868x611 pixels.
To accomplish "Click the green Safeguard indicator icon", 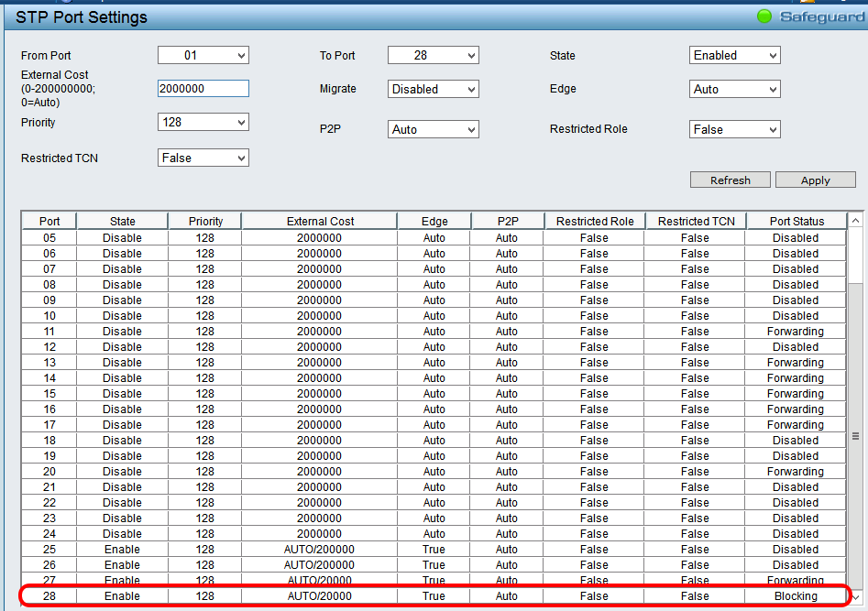I will point(764,16).
